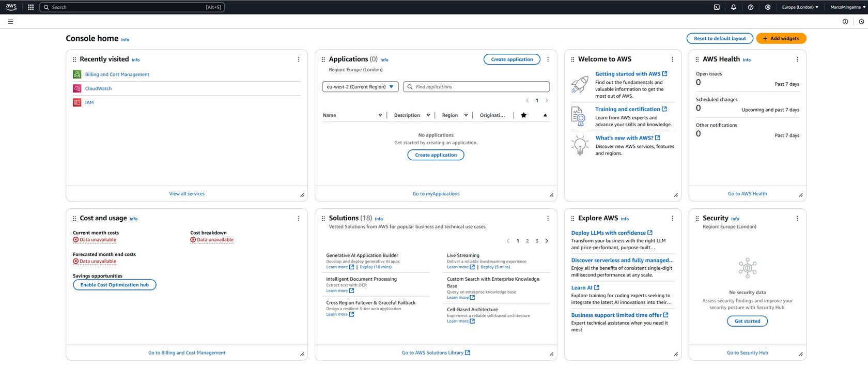Open Getting started with AWS link
Viewport: 868px width, 367px height.
click(631, 74)
